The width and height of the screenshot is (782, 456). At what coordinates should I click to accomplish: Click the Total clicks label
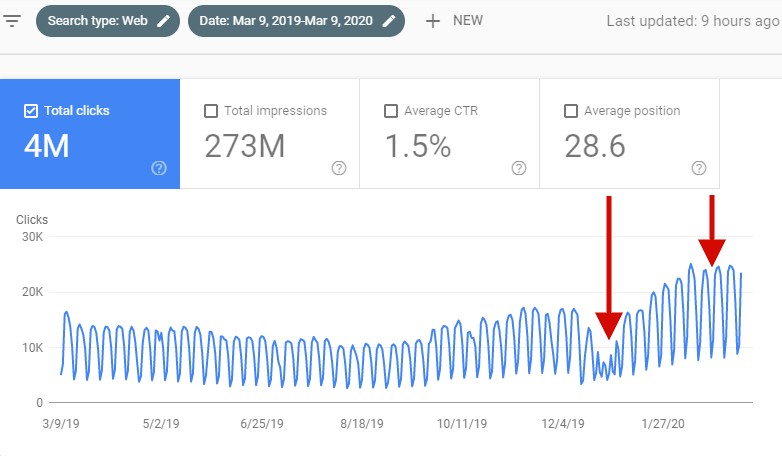(x=77, y=111)
